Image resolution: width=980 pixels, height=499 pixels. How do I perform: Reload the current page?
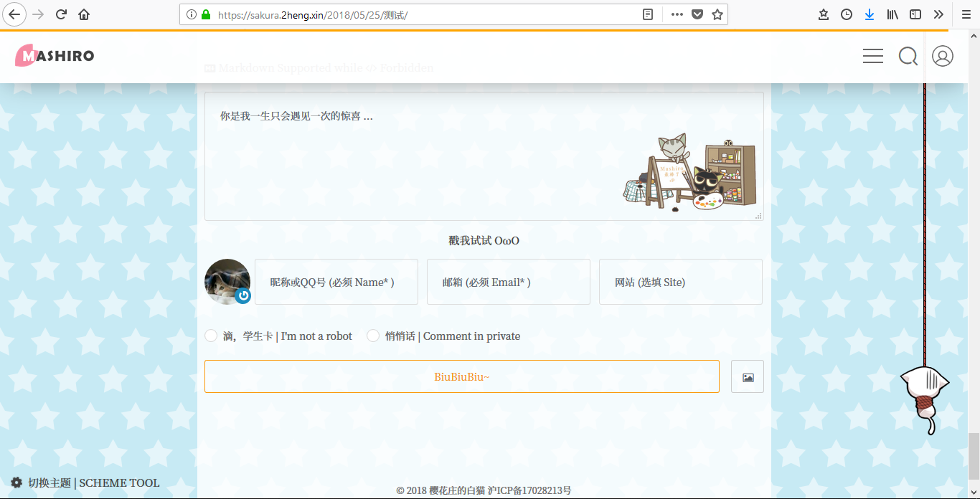(62, 14)
